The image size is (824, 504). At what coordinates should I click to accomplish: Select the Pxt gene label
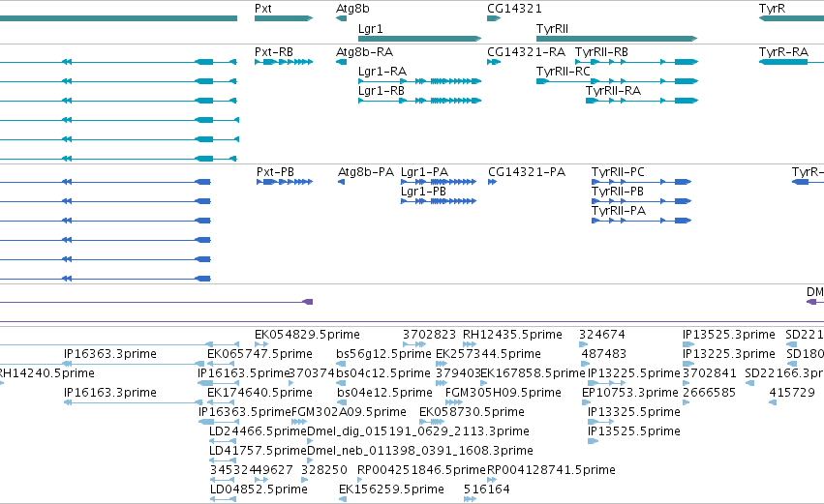(x=262, y=9)
